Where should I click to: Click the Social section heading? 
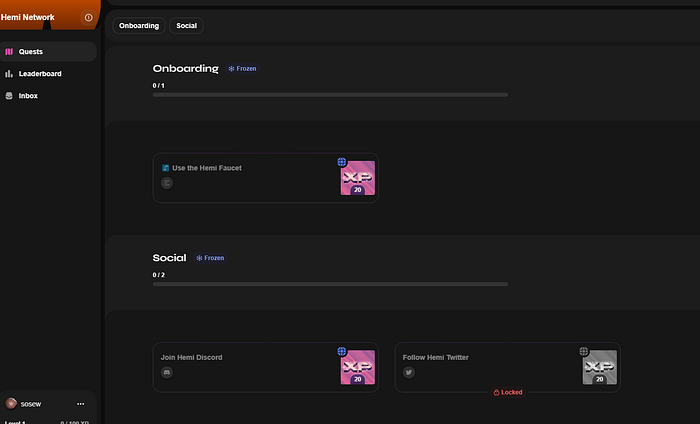coord(169,258)
